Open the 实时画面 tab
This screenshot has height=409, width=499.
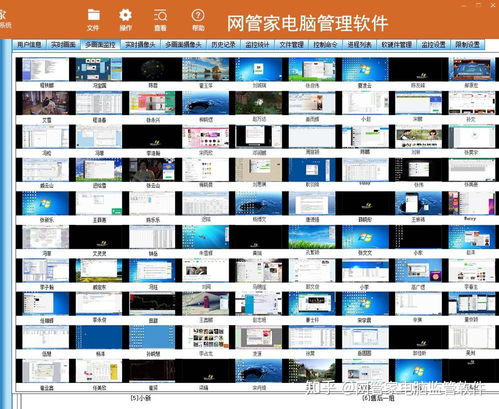pyautogui.click(x=63, y=44)
